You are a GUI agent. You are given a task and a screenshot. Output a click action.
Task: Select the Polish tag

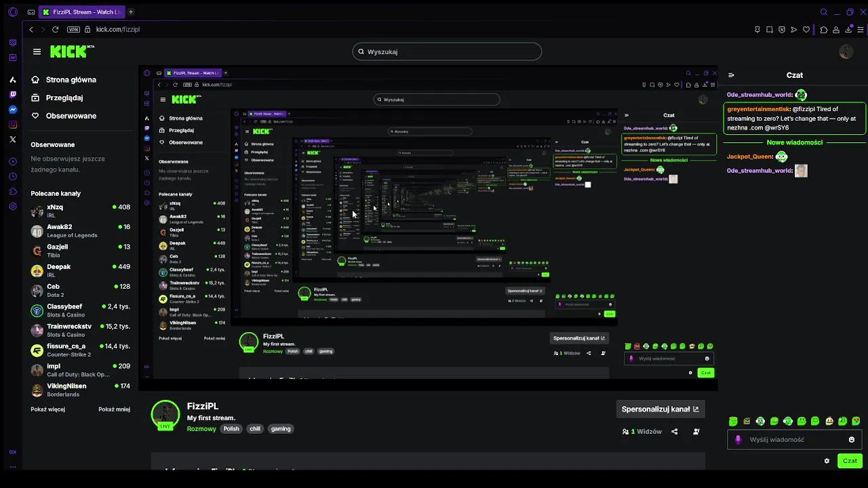click(x=231, y=429)
